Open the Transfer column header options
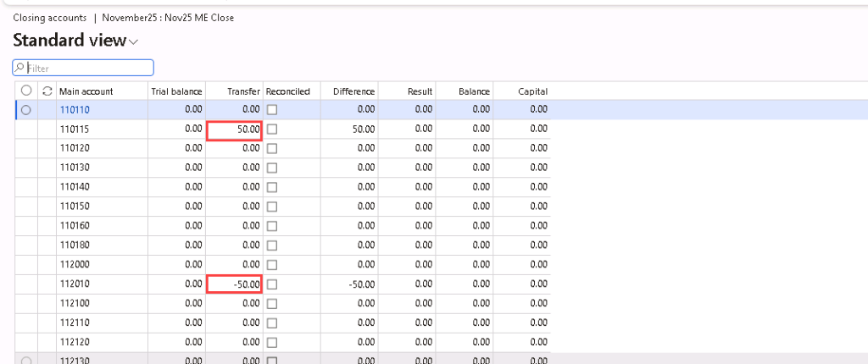 tap(243, 91)
